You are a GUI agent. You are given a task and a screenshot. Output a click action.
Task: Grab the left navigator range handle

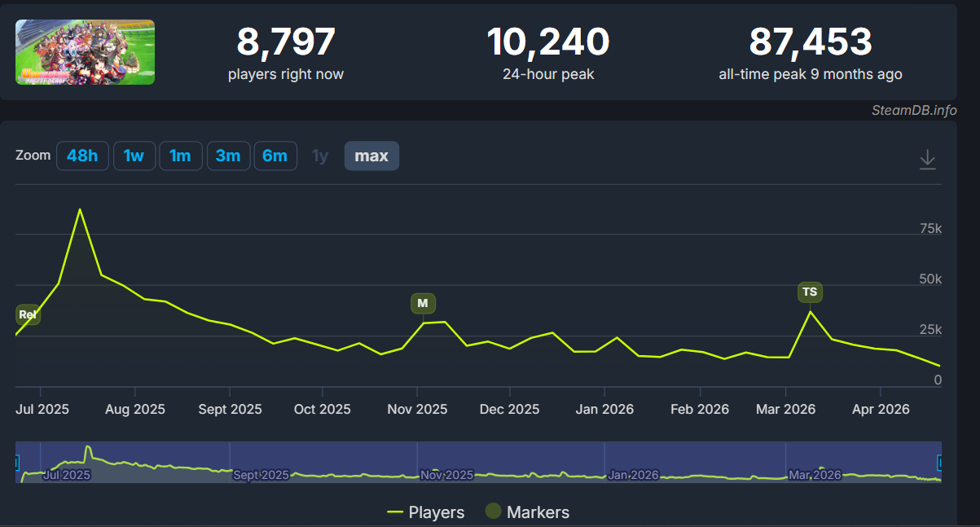[16, 463]
